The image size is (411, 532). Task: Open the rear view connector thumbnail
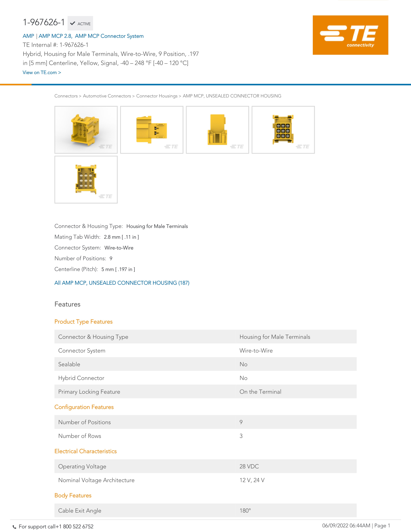point(86,180)
